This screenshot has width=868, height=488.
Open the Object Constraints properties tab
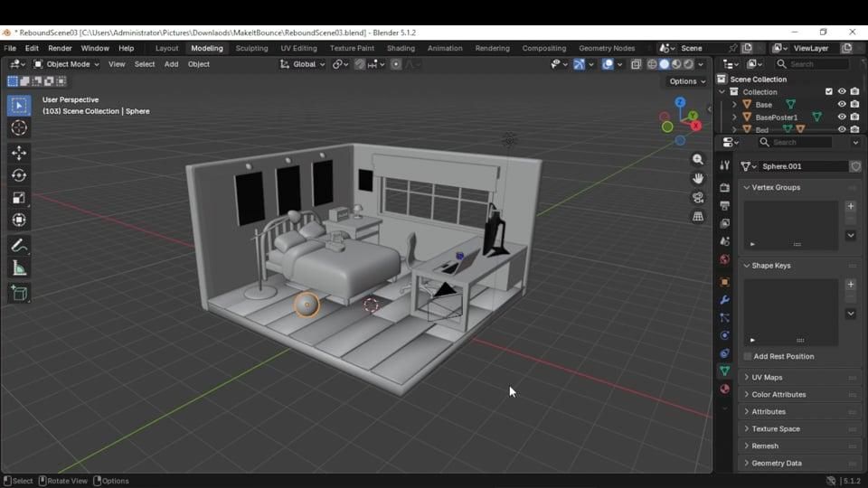point(724,353)
